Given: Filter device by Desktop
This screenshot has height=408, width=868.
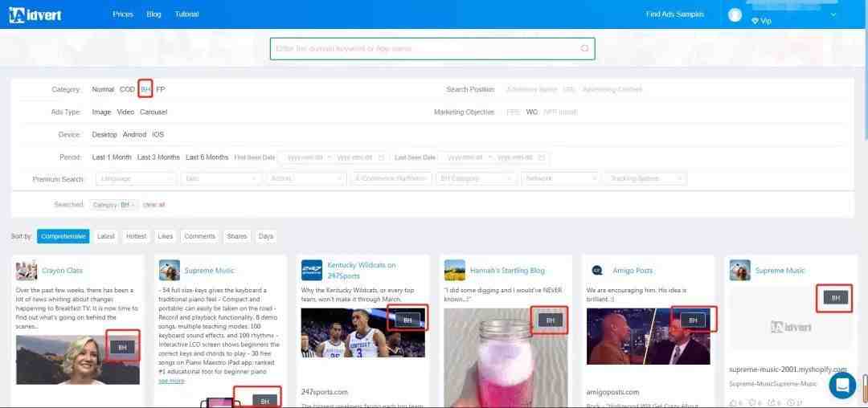Looking at the screenshot, I should 104,134.
